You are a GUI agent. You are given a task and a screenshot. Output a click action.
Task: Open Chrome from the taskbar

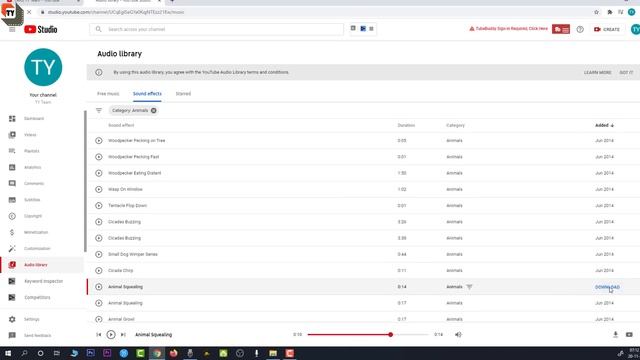157,353
